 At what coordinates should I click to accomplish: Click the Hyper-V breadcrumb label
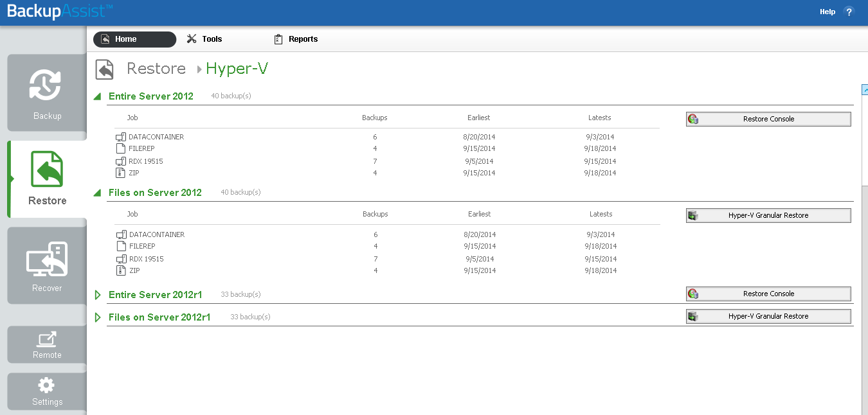[x=237, y=69]
